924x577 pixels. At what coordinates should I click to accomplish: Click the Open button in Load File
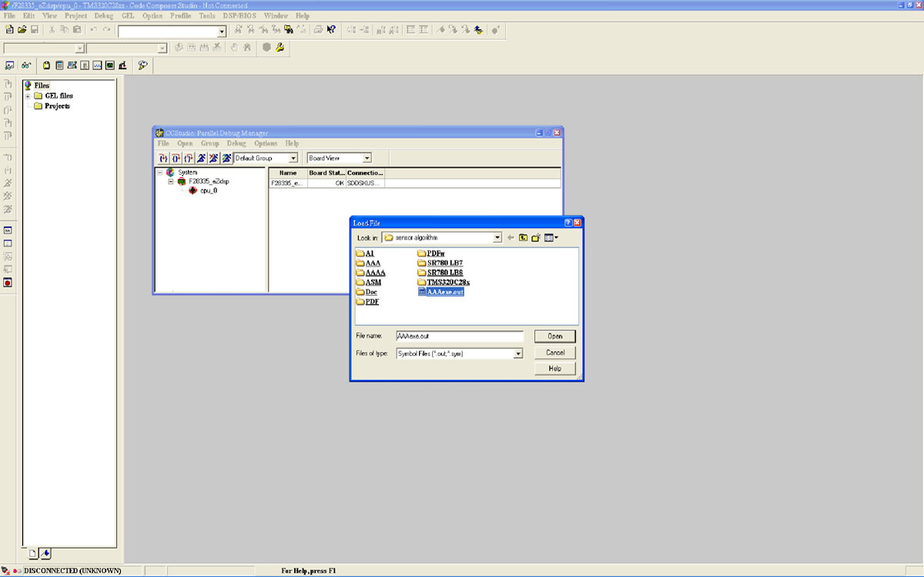pyautogui.click(x=554, y=336)
